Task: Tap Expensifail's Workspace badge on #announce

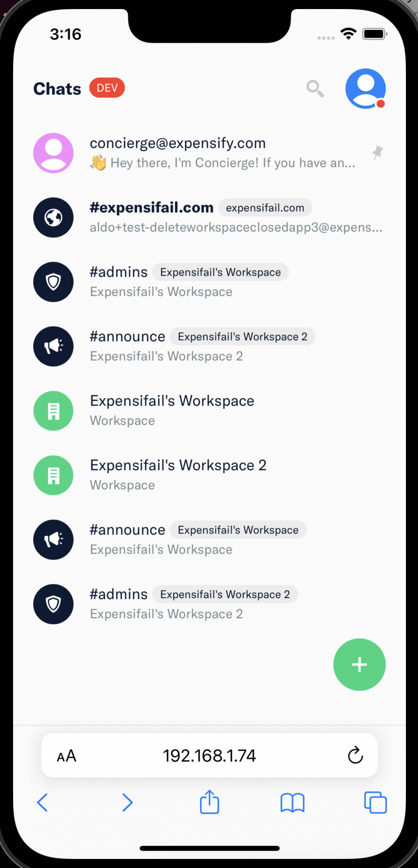Action: (238, 530)
